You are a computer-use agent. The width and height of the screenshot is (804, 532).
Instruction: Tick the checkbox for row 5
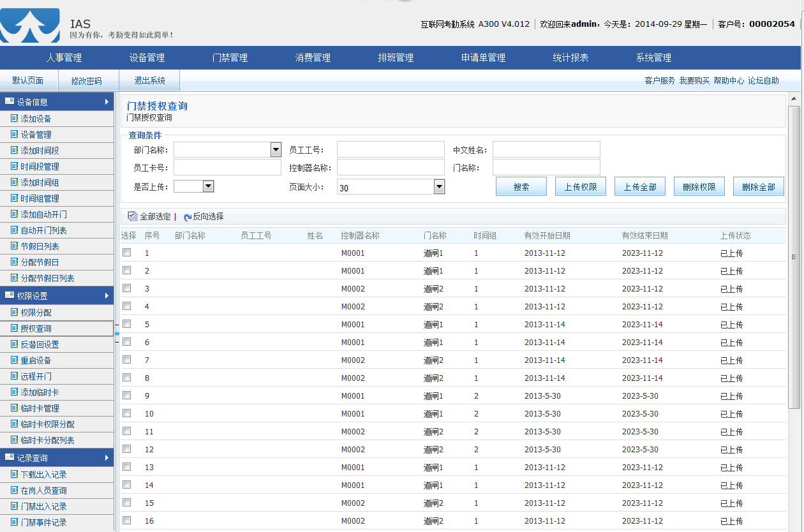click(126, 323)
